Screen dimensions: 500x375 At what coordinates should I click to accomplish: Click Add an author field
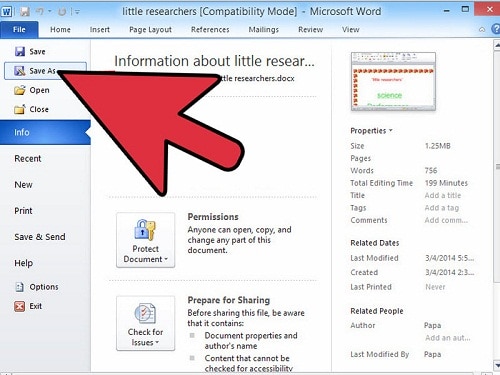click(x=448, y=338)
